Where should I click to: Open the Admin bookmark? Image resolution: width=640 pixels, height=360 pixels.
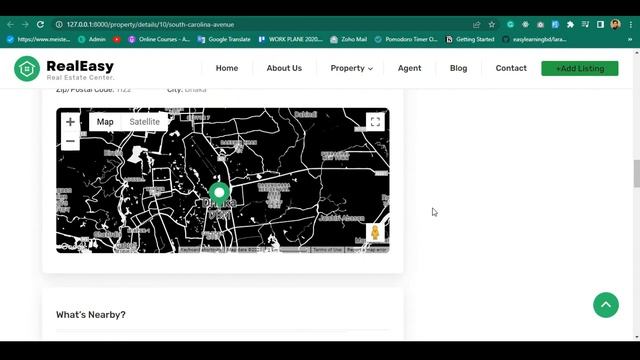pos(92,40)
